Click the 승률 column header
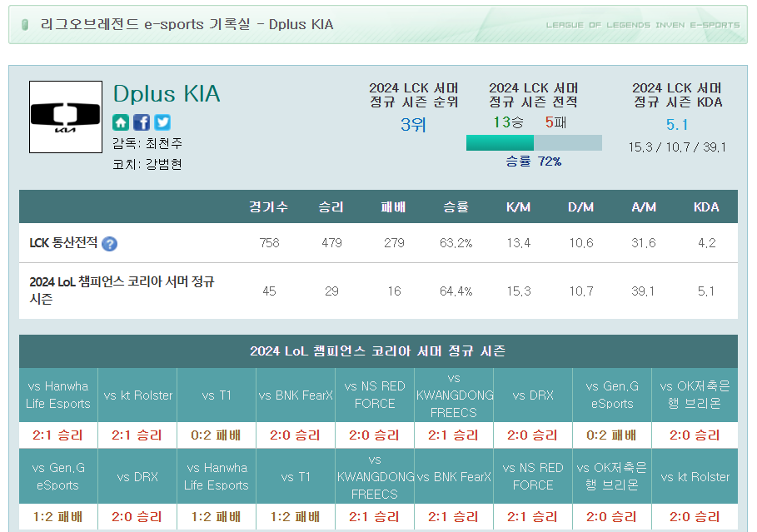The height and width of the screenshot is (532, 757). tap(456, 207)
